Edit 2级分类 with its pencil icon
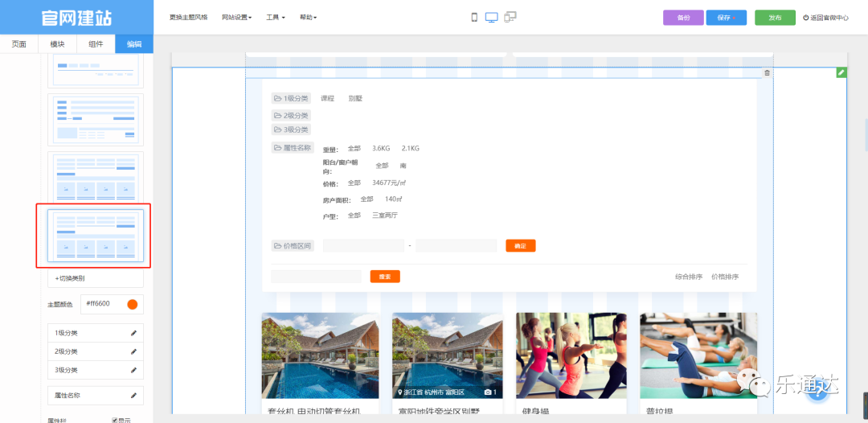 [x=133, y=351]
